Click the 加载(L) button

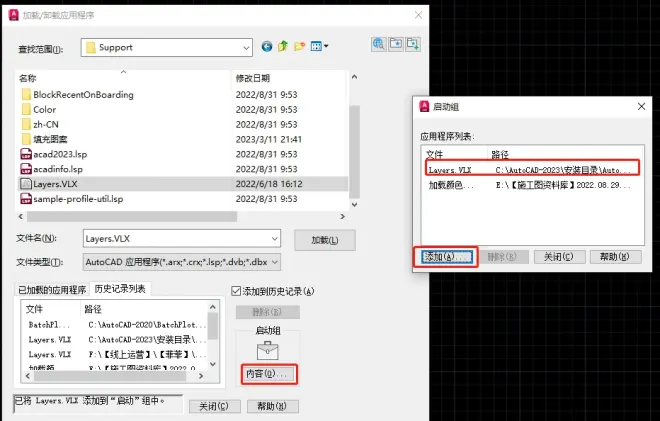tap(325, 240)
